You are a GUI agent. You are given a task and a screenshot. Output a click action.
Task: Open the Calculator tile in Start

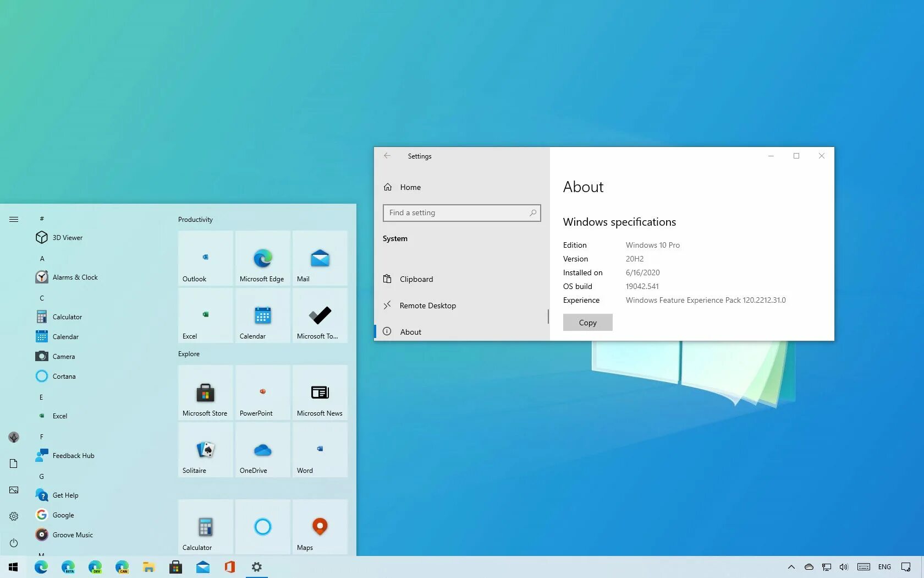pos(206,527)
